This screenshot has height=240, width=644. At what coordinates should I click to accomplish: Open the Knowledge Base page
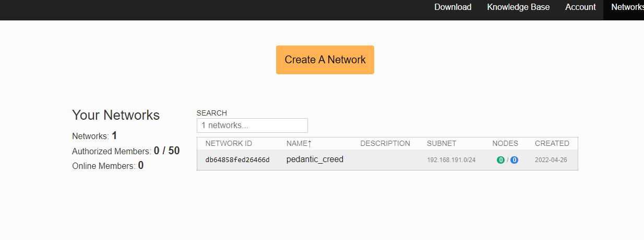[x=518, y=7]
